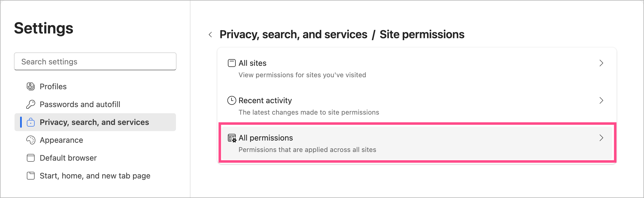This screenshot has height=198, width=644.
Task: Expand the All permissions chevron arrow
Action: (601, 138)
